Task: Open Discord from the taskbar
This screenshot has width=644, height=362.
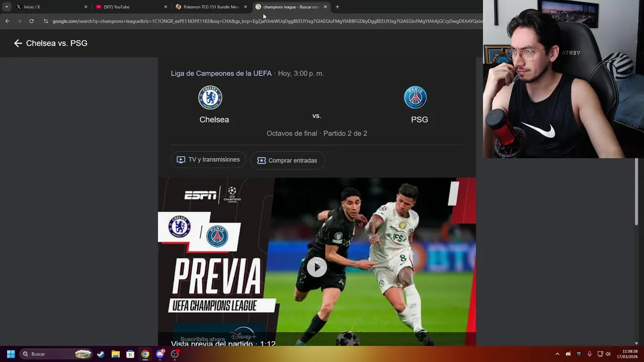Action: 160,354
